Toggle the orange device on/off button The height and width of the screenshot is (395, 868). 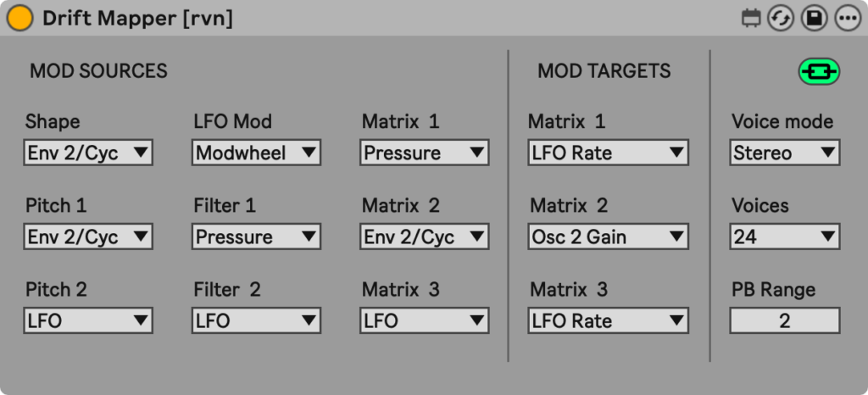(19, 18)
